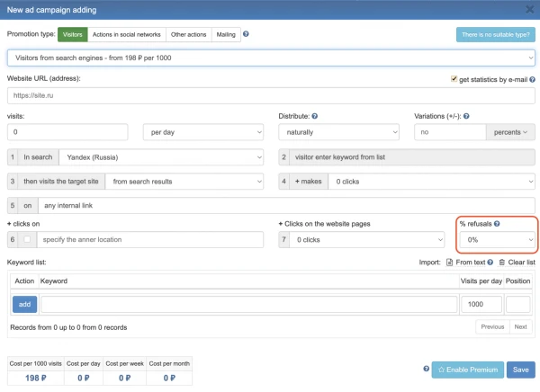Click the Variations value input field
540x392 pixels.
451,132
